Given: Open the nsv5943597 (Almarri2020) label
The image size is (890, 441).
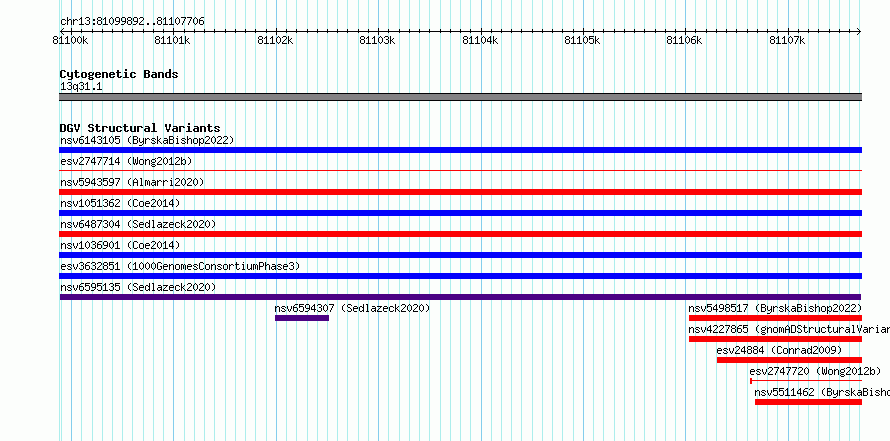Looking at the screenshot, I should tap(132, 182).
